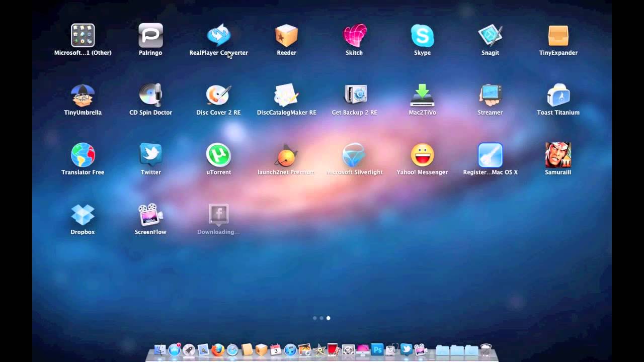
Task: Open Dropbox from Launchpad
Action: 83,215
